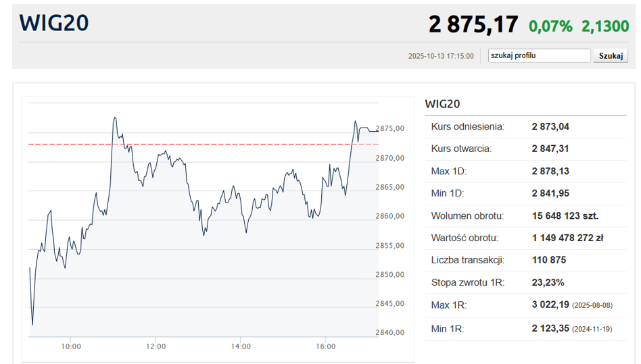Select the current index value 2 875,17

point(473,25)
